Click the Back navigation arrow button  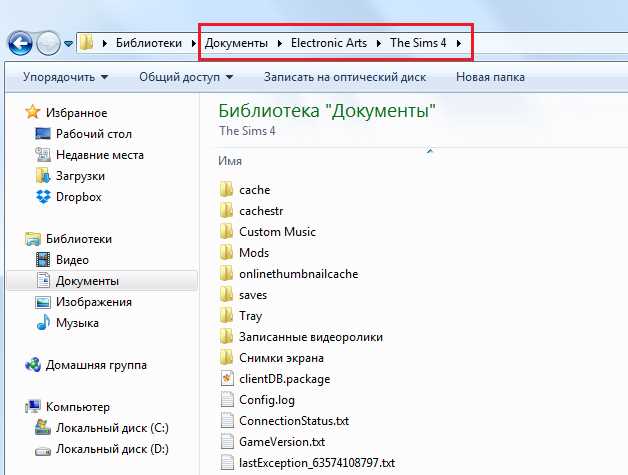20,43
